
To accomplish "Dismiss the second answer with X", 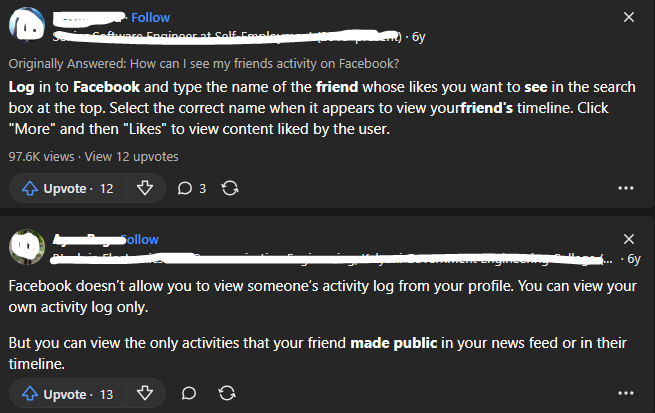I will tap(629, 239).
